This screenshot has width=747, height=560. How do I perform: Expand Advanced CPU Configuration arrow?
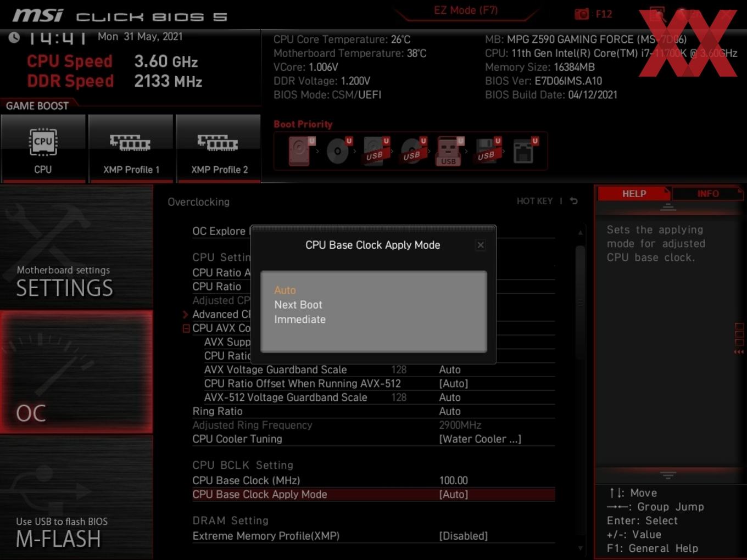point(186,315)
